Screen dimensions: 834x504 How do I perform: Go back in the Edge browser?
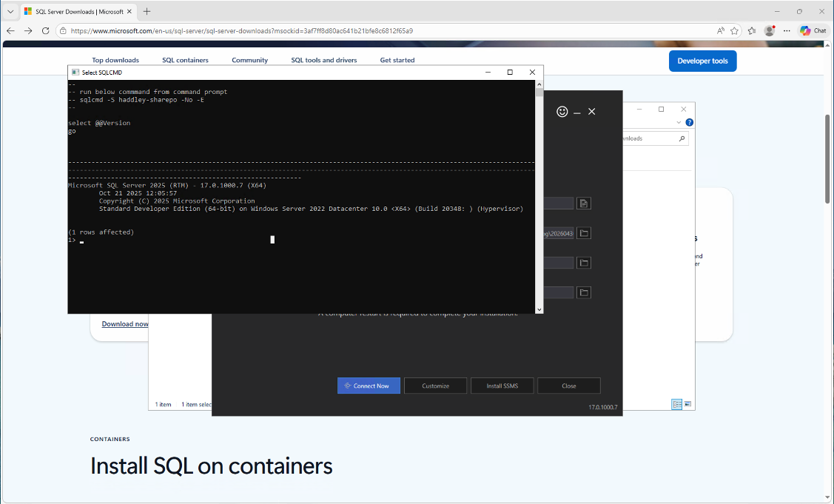10,31
